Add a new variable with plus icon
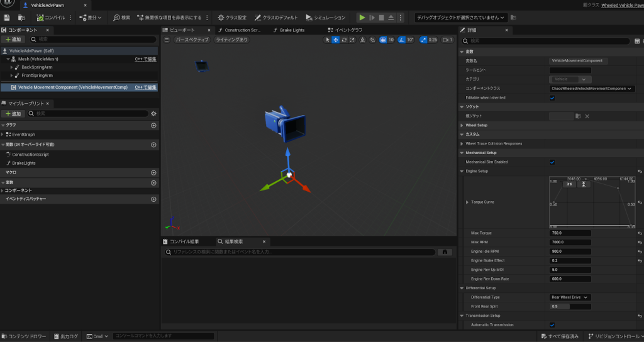The width and height of the screenshot is (644, 342). coord(153,182)
